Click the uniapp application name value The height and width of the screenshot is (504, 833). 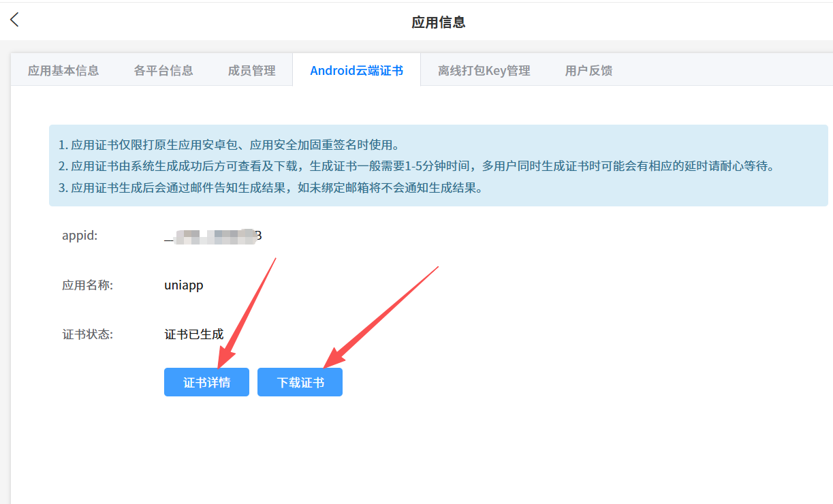click(x=184, y=285)
